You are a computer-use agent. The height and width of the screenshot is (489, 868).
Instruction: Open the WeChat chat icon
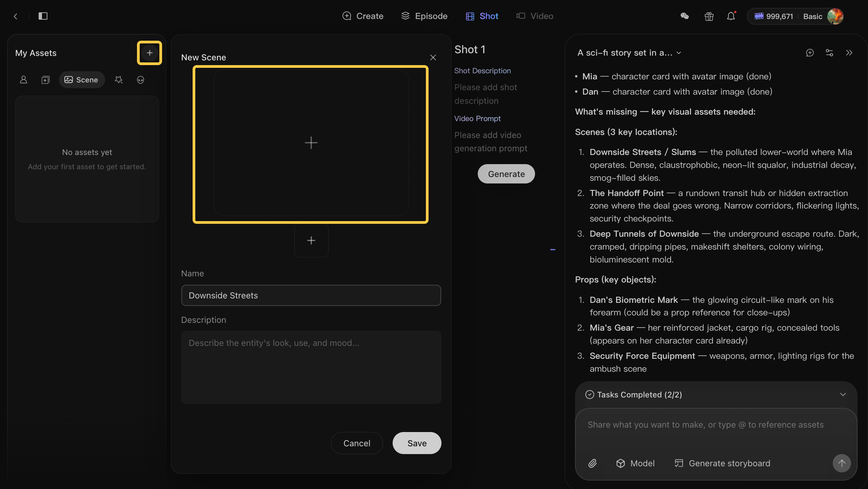point(685,16)
